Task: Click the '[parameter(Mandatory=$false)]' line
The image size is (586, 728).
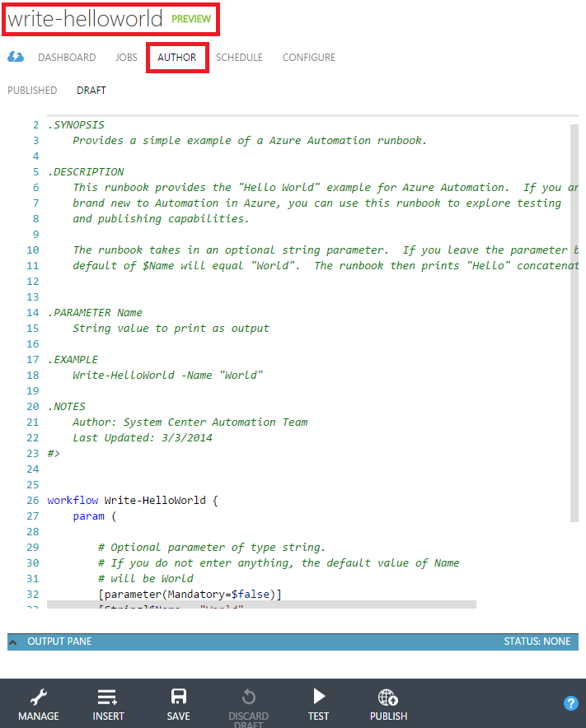Action: click(x=190, y=595)
